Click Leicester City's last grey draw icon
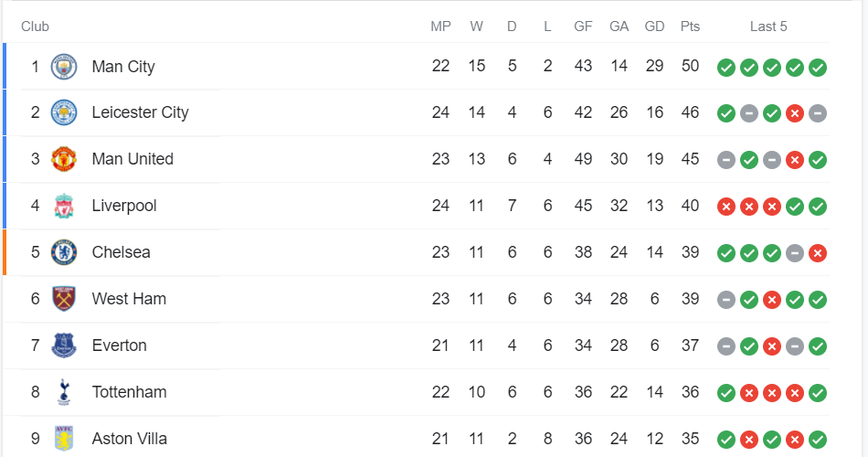This screenshot has width=868, height=457. point(818,113)
